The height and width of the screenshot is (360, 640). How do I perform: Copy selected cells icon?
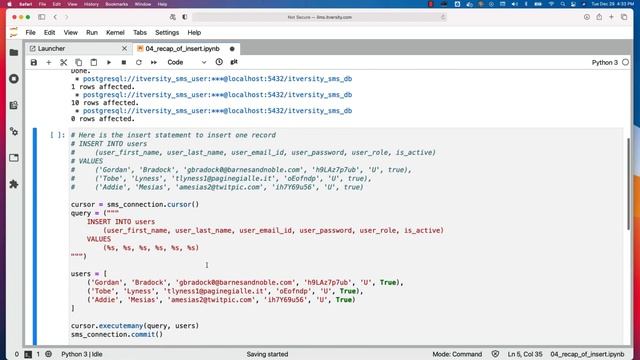(x=78, y=62)
